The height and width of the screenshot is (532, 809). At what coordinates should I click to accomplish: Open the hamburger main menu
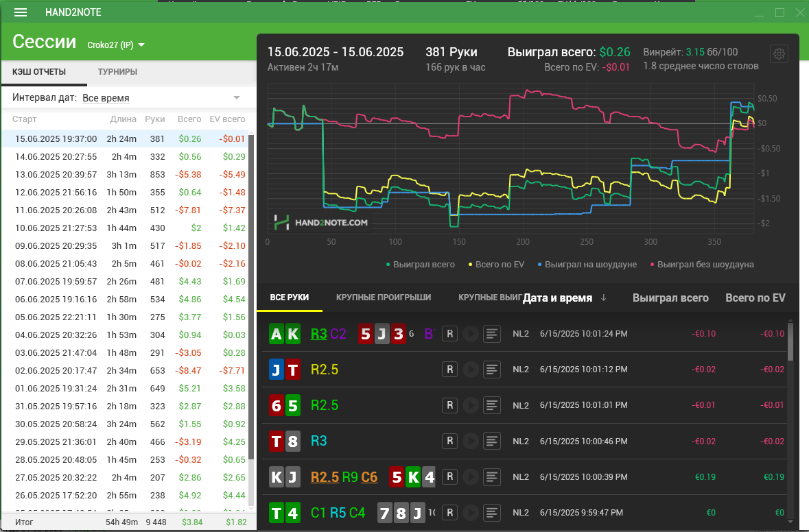[x=21, y=12]
